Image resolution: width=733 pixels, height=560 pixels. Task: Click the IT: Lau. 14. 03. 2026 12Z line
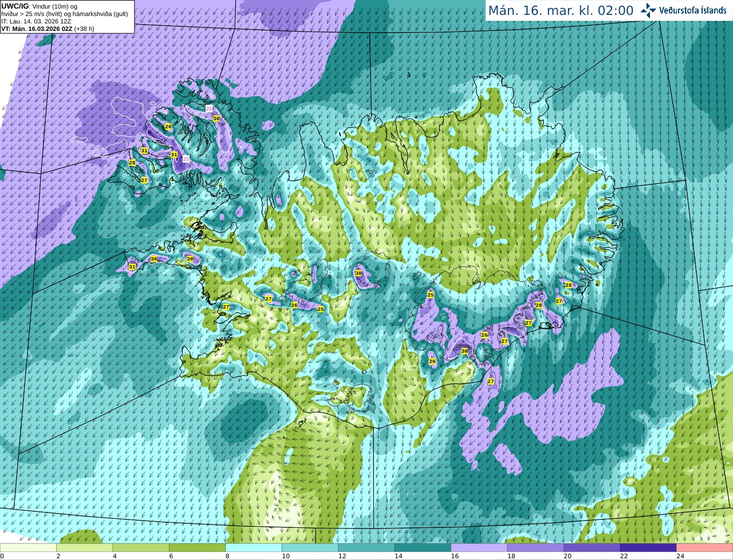point(36,21)
